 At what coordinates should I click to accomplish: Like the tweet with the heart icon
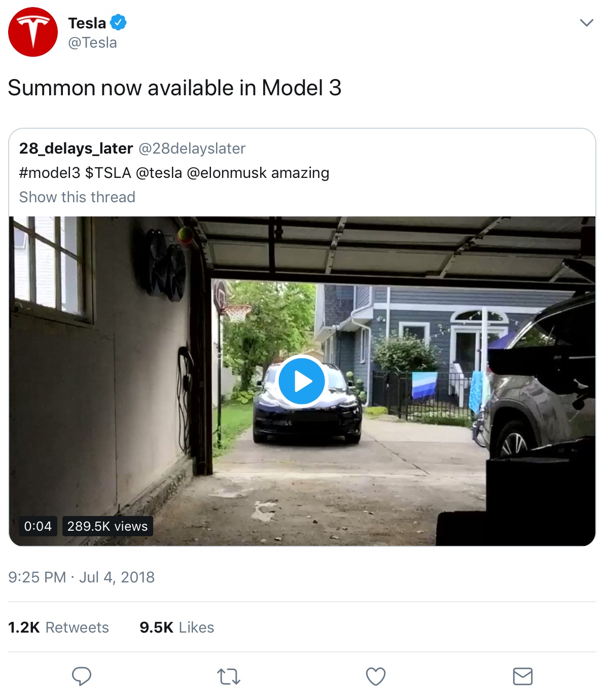[376, 677]
